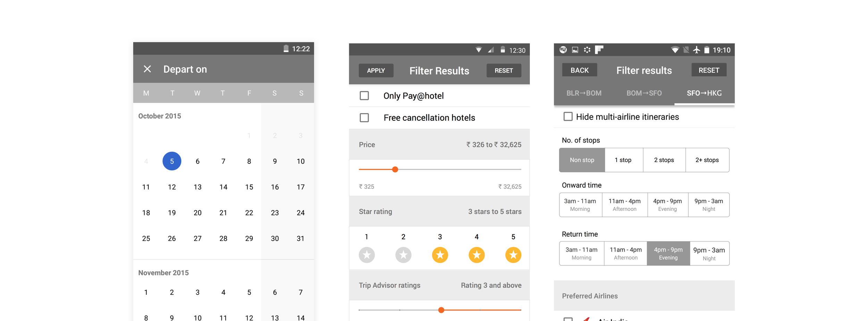Enable the Only Pay@hotel checkbox
This screenshot has width=868, height=321.
point(364,95)
